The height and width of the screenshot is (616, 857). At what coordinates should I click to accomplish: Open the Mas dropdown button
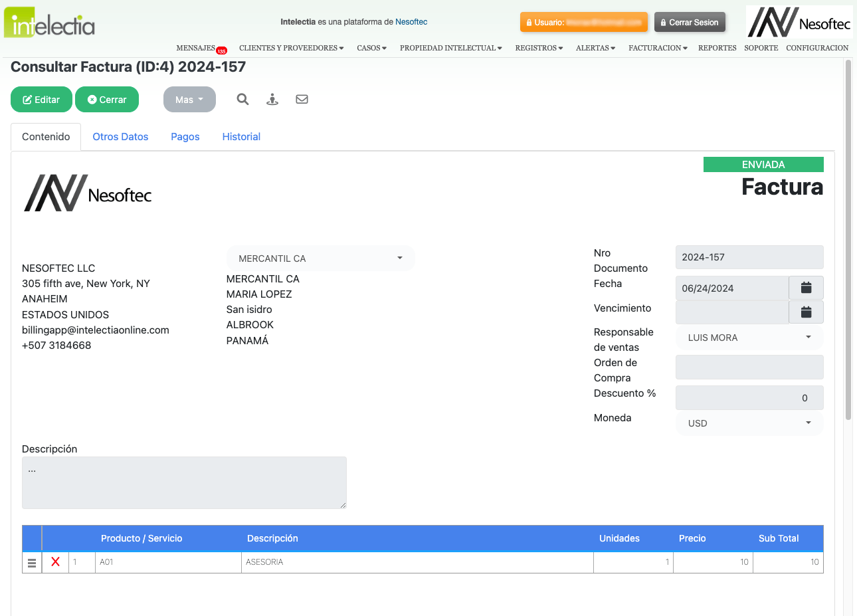click(x=189, y=100)
